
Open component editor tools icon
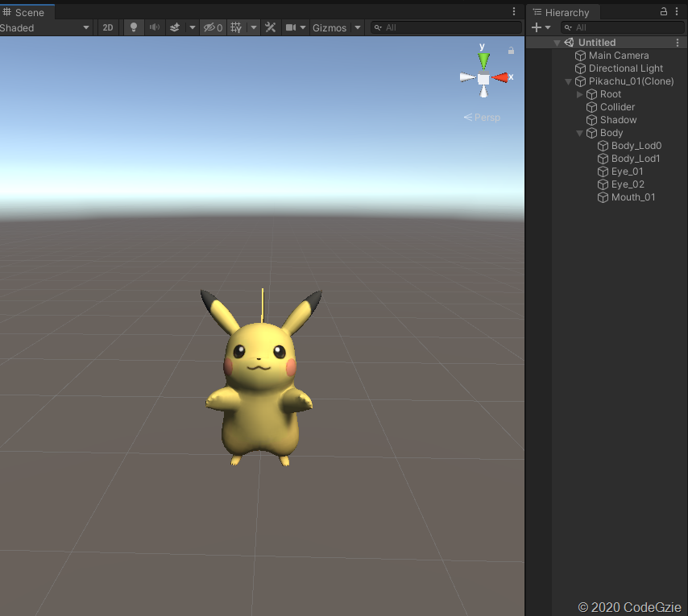click(x=271, y=27)
